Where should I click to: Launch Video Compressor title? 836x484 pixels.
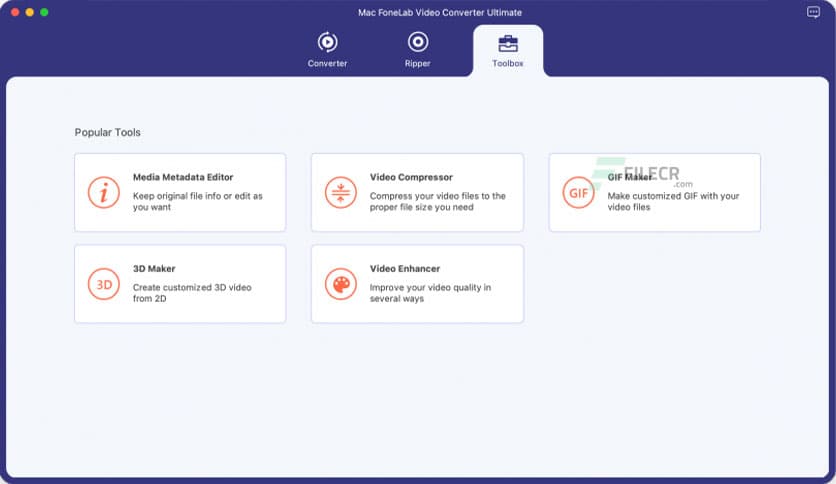coord(411,177)
